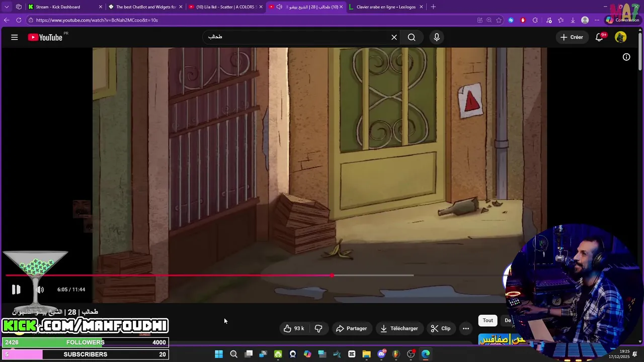Image resolution: width=644 pixels, height=362 pixels.
Task: Close the Clavier arabe en ligne tab
Action: point(421,7)
